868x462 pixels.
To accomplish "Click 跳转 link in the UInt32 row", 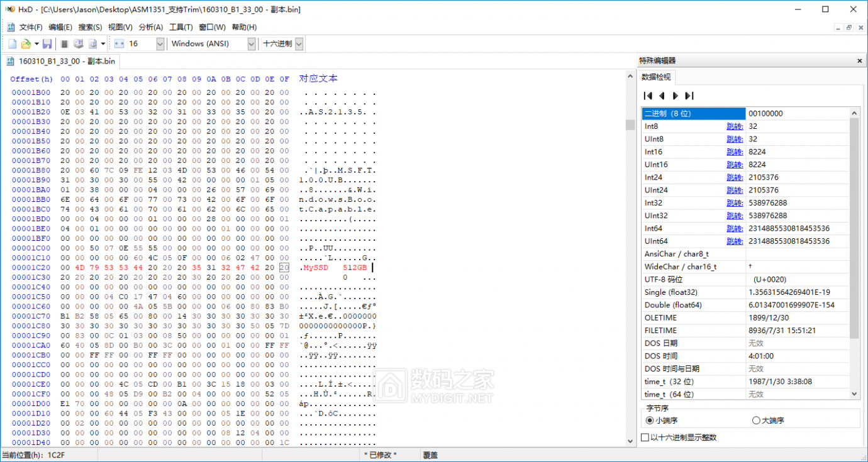I will pos(735,216).
